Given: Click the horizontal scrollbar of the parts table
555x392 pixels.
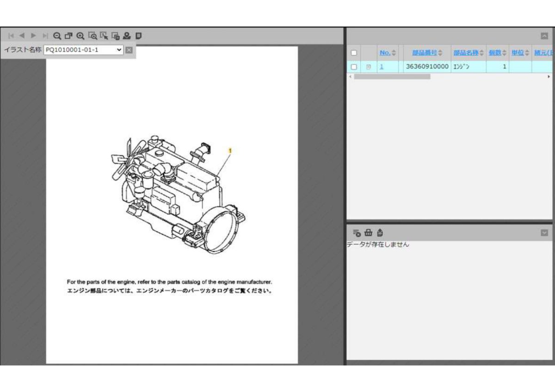Looking at the screenshot, I should pyautogui.click(x=392, y=77).
